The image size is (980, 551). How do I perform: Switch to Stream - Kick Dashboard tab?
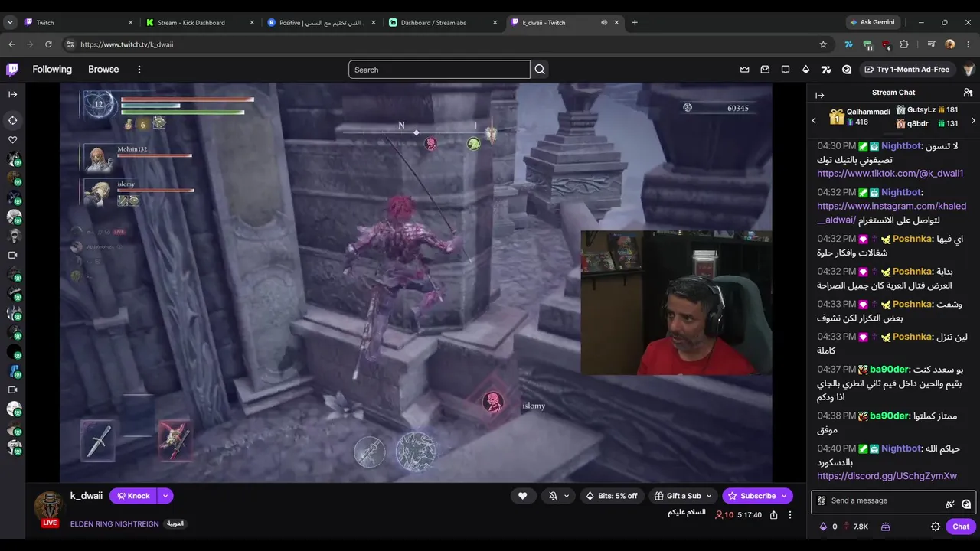tap(201, 22)
